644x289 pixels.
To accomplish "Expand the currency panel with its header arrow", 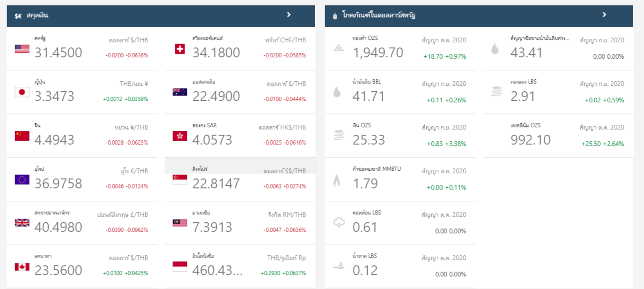I will (x=289, y=15).
